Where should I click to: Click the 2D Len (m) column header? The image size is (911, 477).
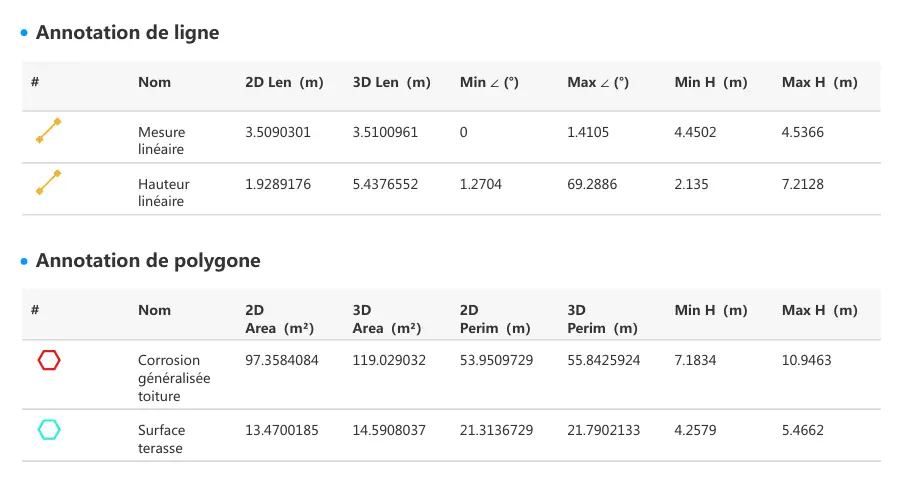tap(284, 83)
